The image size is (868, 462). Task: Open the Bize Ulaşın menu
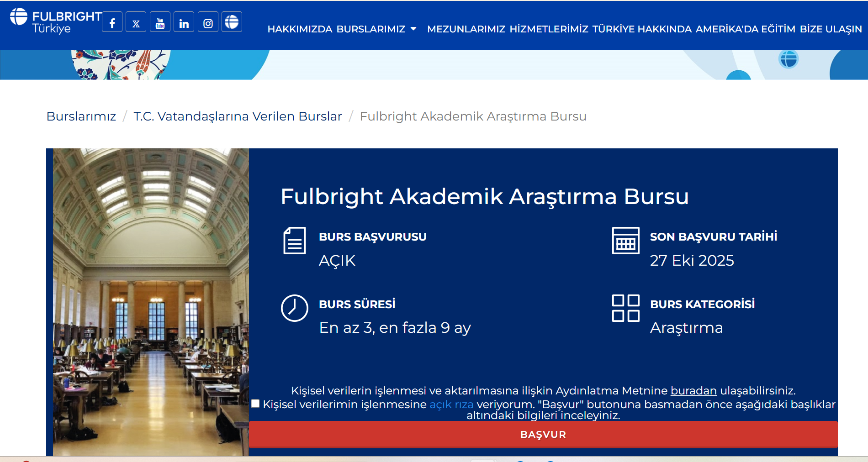coord(831,29)
